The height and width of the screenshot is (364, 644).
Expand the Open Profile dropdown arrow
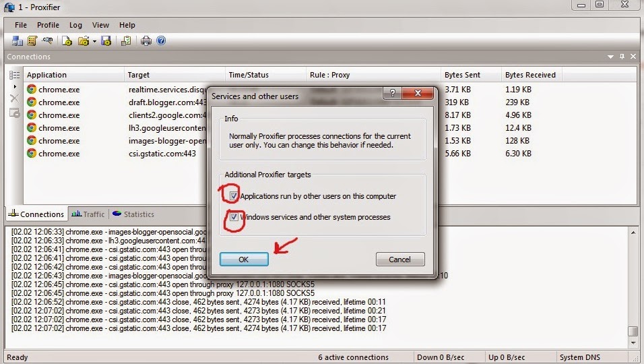click(94, 41)
